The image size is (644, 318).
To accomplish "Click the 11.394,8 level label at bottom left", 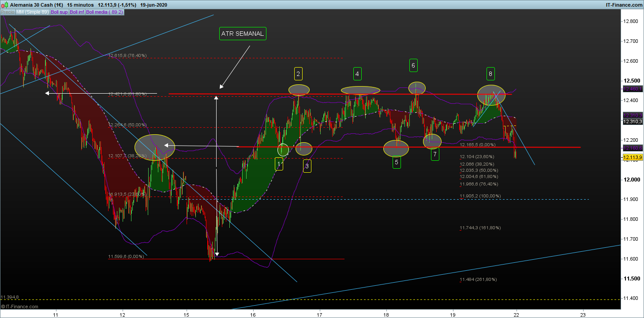I will coord(10,297).
